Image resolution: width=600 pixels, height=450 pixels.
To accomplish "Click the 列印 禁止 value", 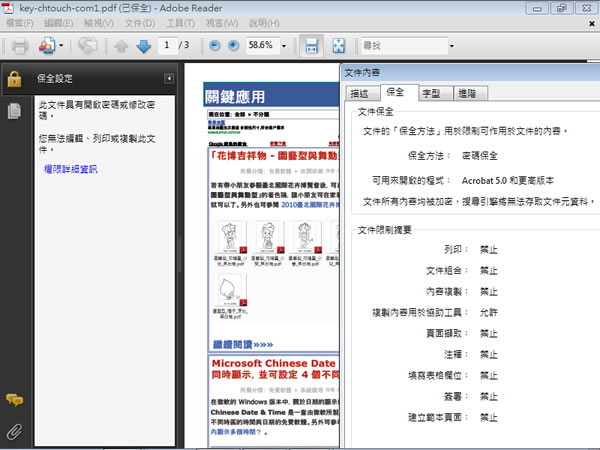I will click(x=489, y=250).
